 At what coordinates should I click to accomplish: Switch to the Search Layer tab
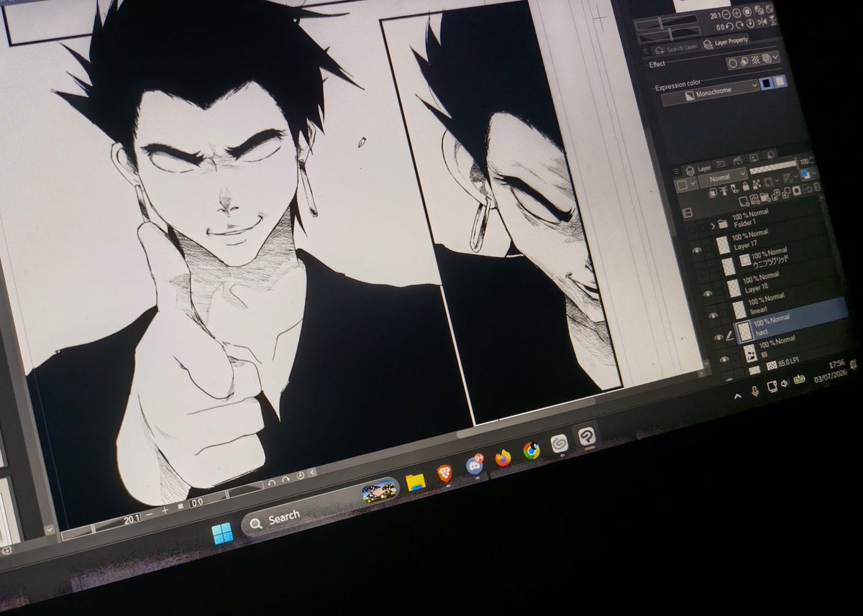point(675,49)
